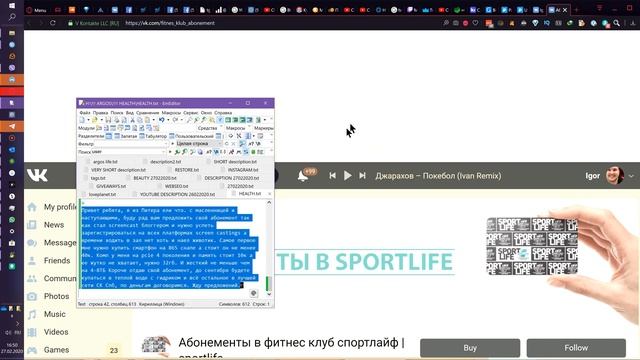This screenshot has width=640, height=360.
Task: Click the Sportlife card image
Action: pyautogui.click(x=532, y=246)
